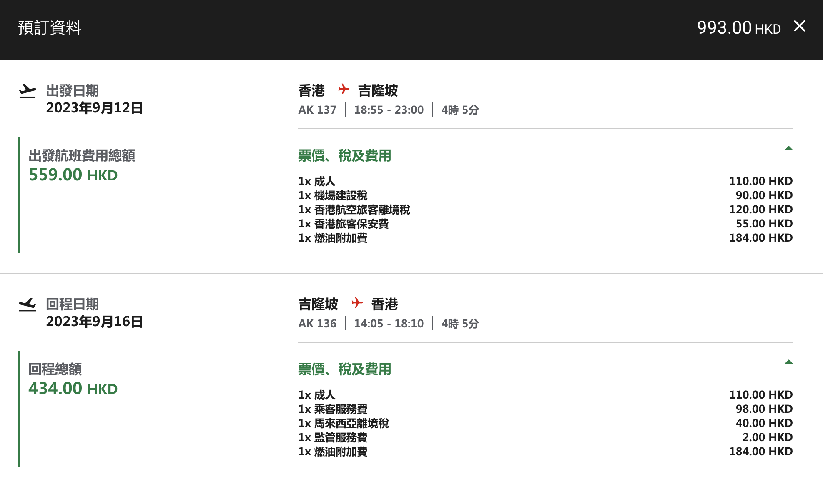Select flight number AK 136
The image size is (823, 504).
pos(317,323)
